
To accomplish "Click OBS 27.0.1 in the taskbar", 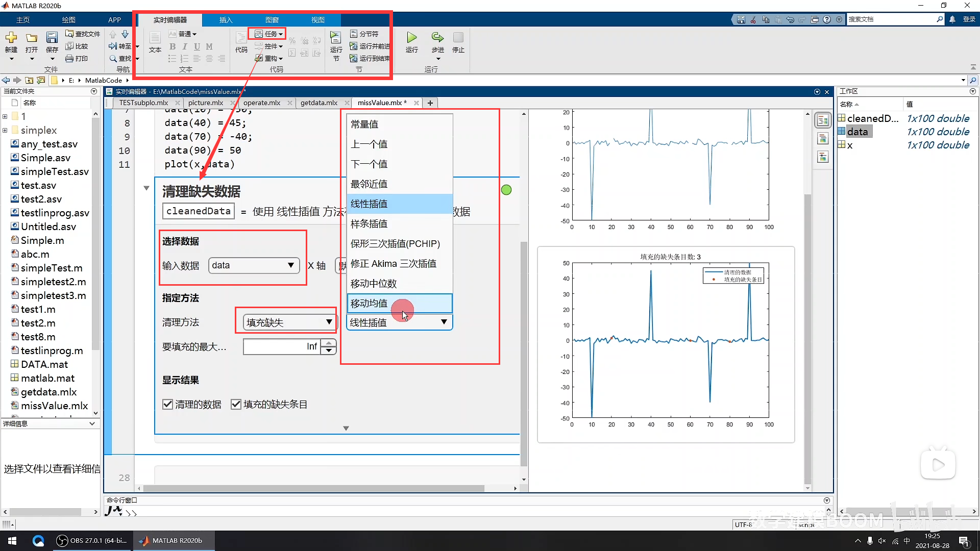I will tap(92, 541).
